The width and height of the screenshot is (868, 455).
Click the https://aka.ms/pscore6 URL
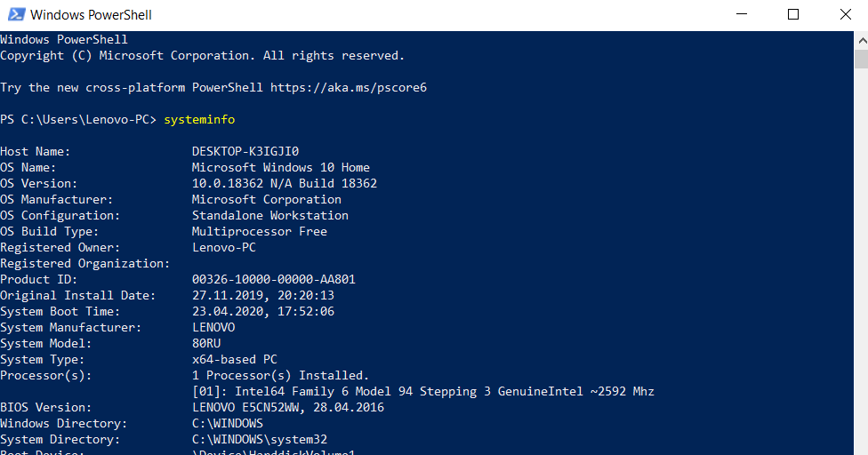349,87
